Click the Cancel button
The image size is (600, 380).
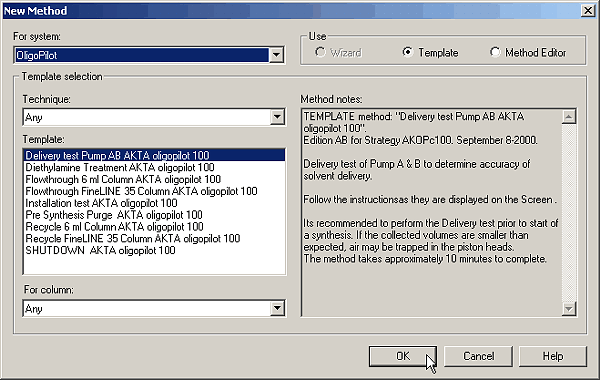click(478, 356)
